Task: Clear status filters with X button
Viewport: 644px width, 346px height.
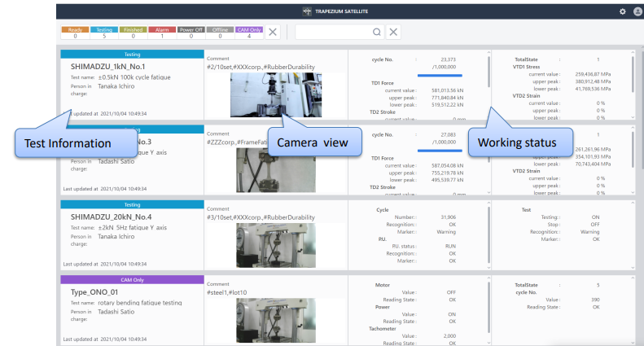Action: tap(273, 32)
